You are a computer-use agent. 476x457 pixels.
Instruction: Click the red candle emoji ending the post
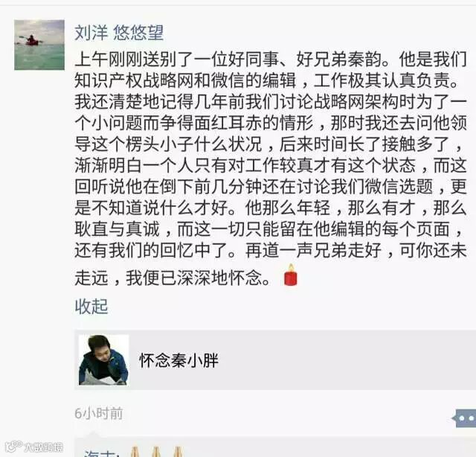coord(291,275)
